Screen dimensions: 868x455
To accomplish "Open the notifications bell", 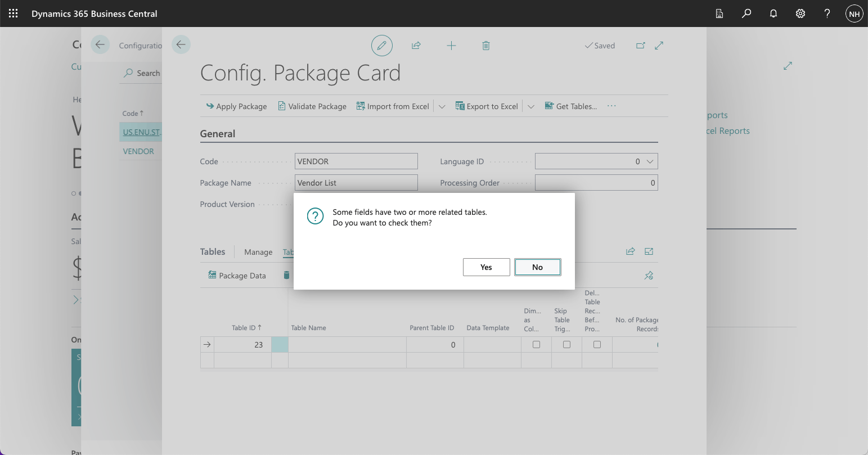I will coord(773,13).
